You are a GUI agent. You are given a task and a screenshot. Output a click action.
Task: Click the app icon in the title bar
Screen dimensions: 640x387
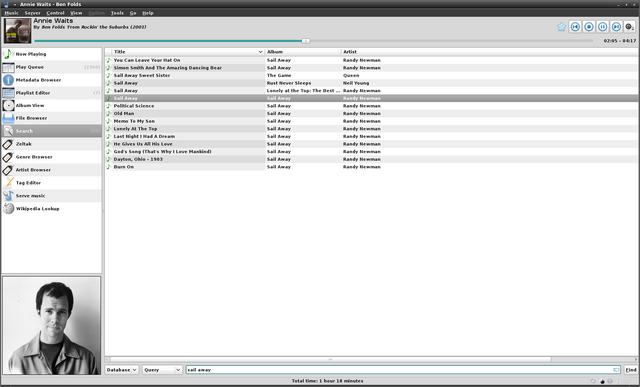[x=6, y=4]
